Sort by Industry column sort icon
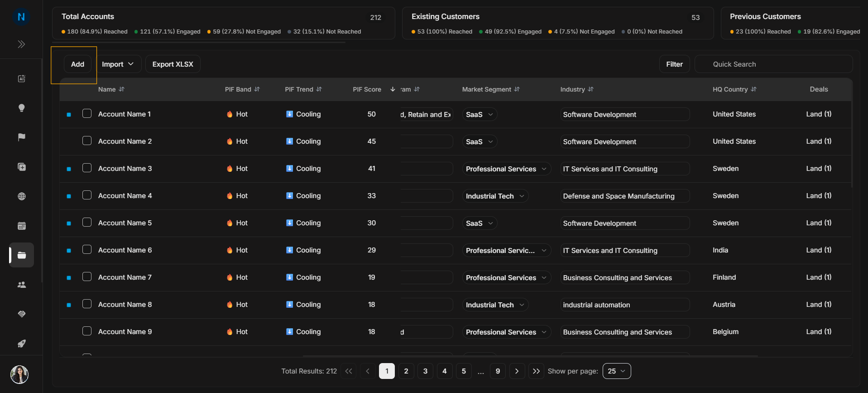 (590, 89)
